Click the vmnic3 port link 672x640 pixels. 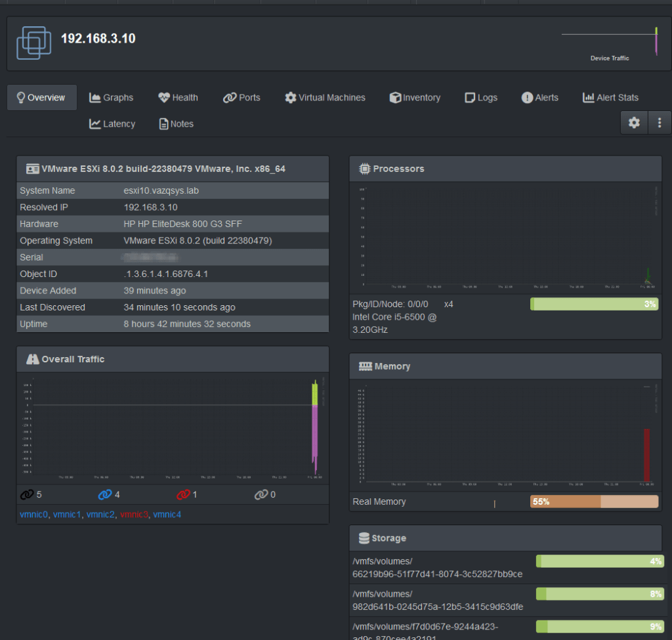pyautogui.click(x=134, y=515)
